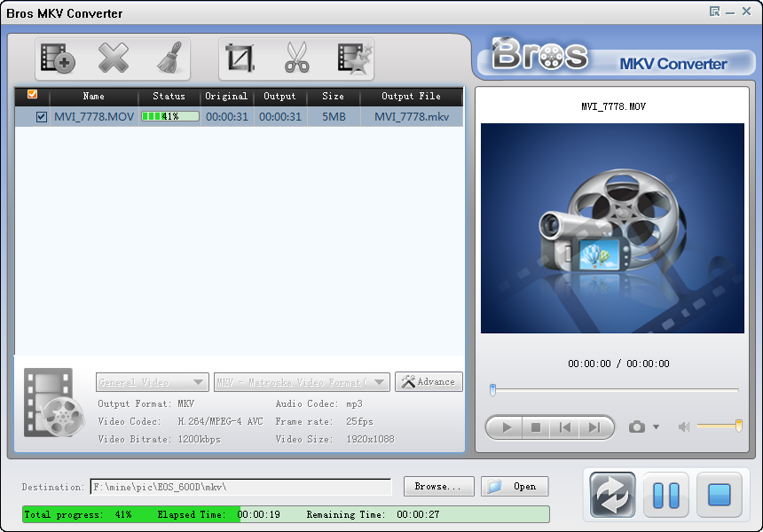Take snapshot with camera icon
Screen dimensions: 763x532
pos(636,427)
